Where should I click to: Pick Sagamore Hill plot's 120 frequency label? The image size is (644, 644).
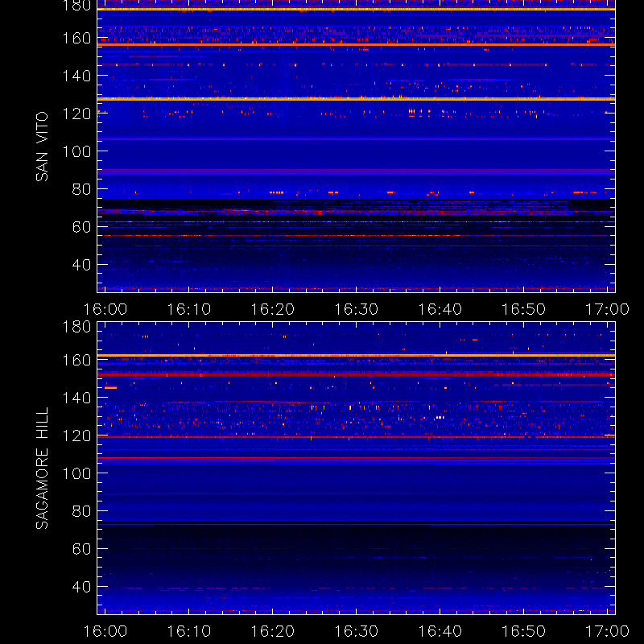click(x=76, y=436)
